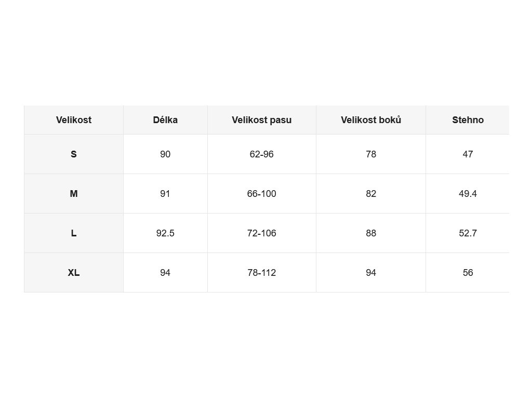Select the S size row label
The width and height of the screenshot is (532, 399).
click(x=74, y=154)
